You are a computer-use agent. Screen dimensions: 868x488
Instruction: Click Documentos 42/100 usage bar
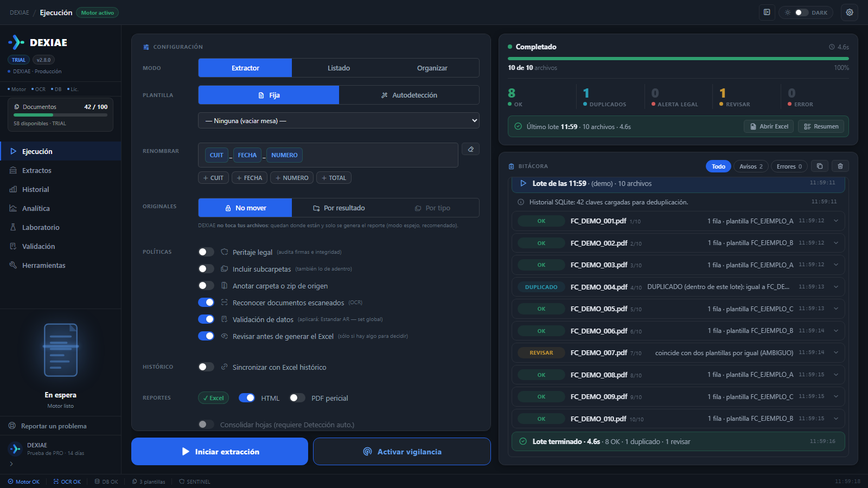[60, 115]
